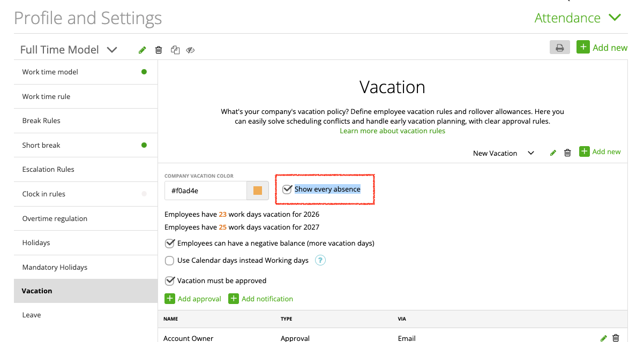Click Add approval button
644x342 pixels.
pos(193,299)
